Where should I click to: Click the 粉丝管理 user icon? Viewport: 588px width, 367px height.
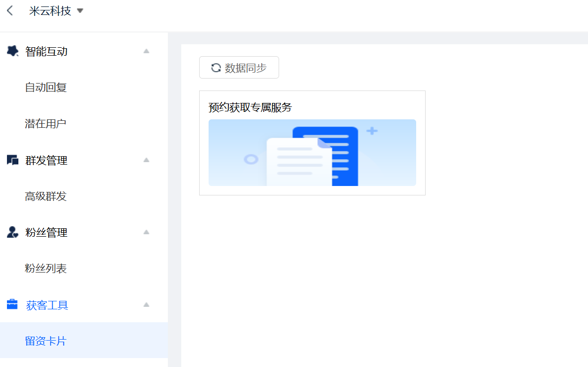(12, 232)
